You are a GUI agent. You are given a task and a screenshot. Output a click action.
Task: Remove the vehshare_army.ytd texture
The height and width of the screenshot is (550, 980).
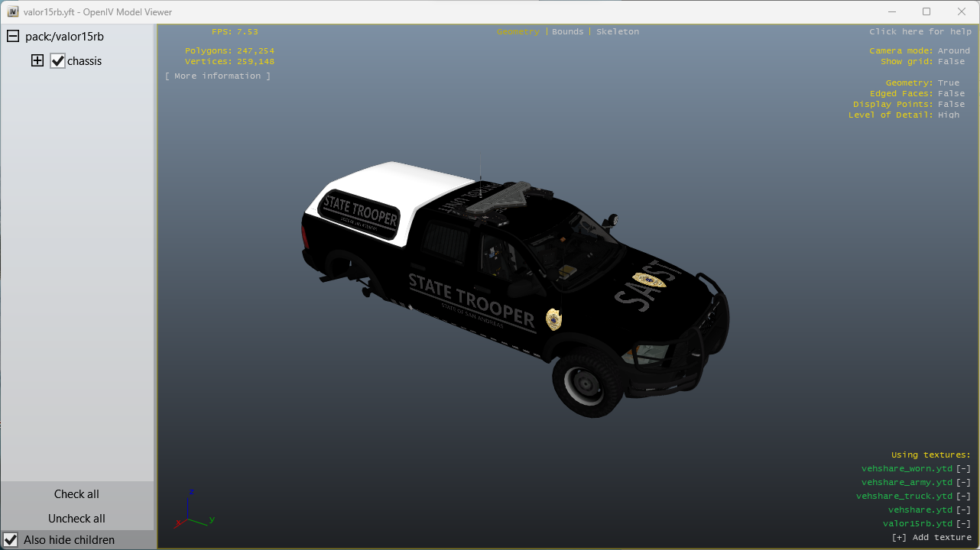[x=963, y=483]
